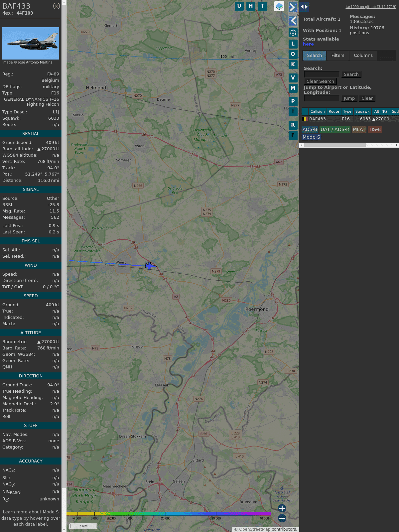Image resolution: width=399 pixels, height=532 pixels.
Task: Sort table by Type column
Action: 347,112
